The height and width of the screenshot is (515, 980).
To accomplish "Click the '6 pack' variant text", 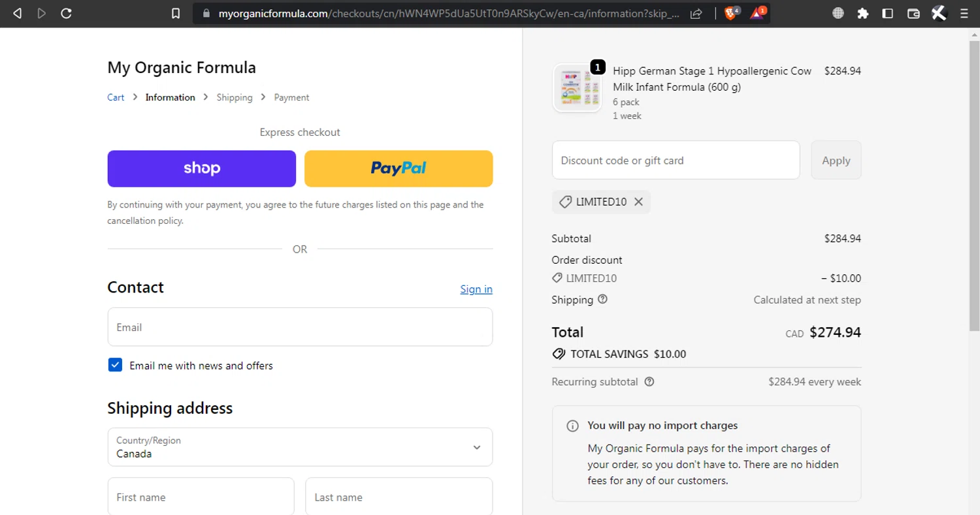I will (626, 102).
